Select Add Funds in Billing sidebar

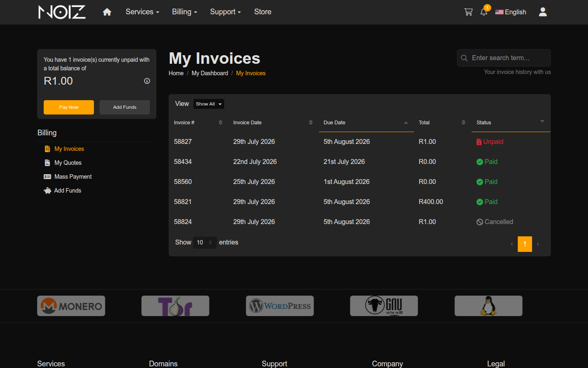coord(68,191)
